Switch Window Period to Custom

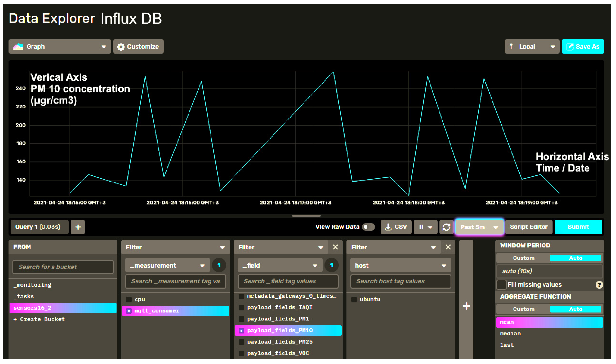(x=523, y=258)
